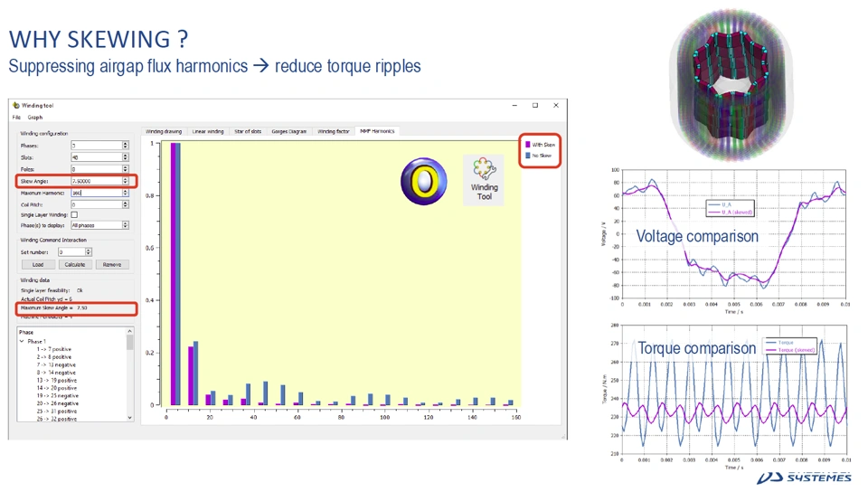Click the Calculate button
The image size is (868, 492).
coord(75,264)
